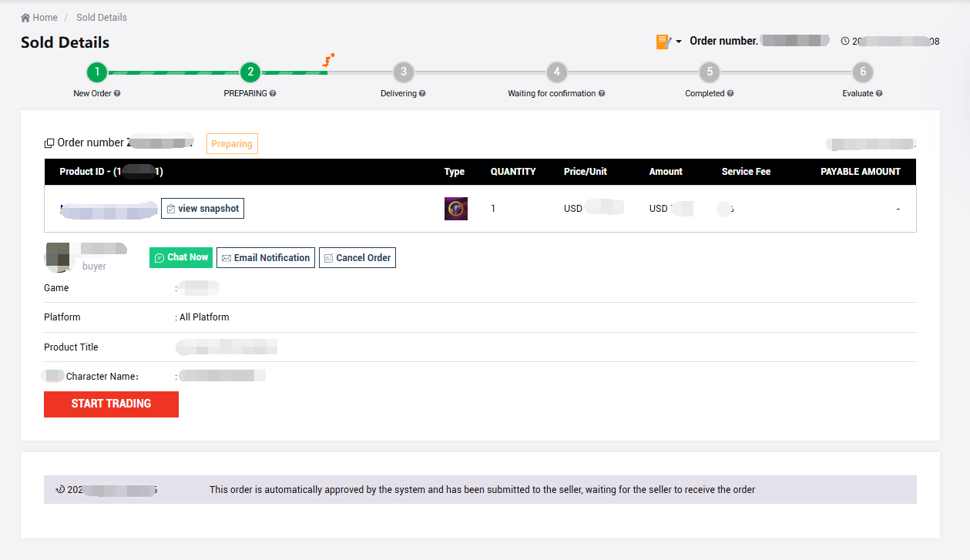Click the Cancel Order button

357,258
